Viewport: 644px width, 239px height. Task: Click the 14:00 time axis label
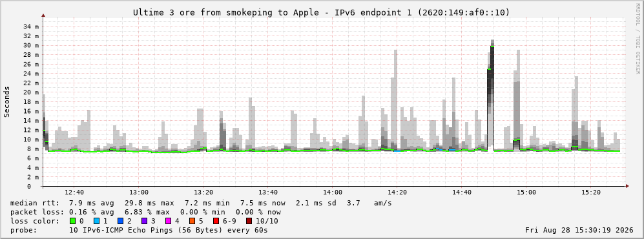[332, 192]
